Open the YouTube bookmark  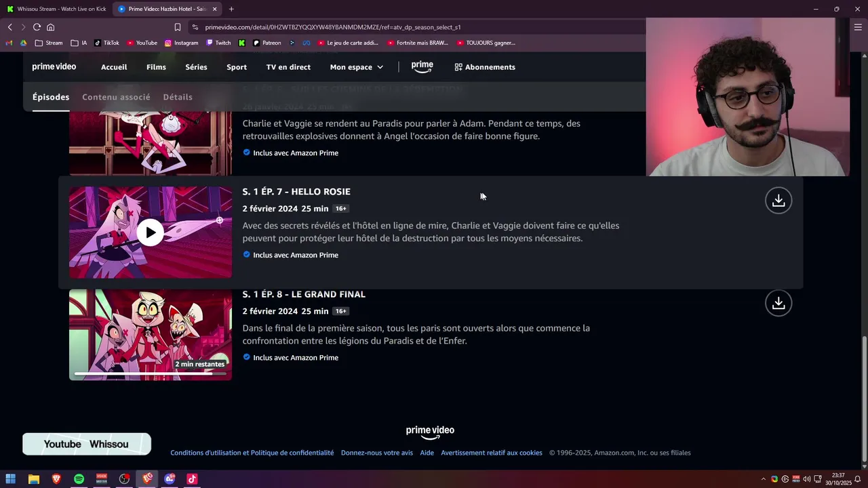coord(142,43)
